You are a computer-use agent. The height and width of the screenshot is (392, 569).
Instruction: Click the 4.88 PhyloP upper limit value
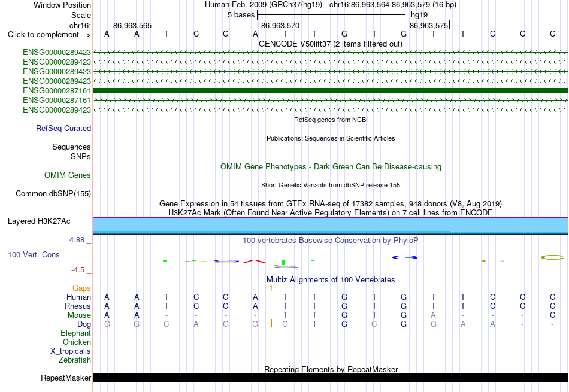point(77,240)
